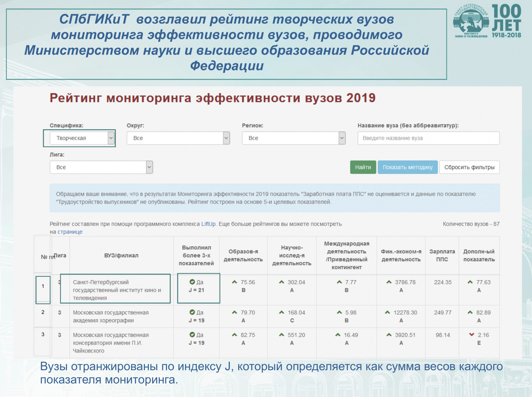Click the Образов-я деятельность column header
The height and width of the screenshot is (397, 532).
pos(243,256)
